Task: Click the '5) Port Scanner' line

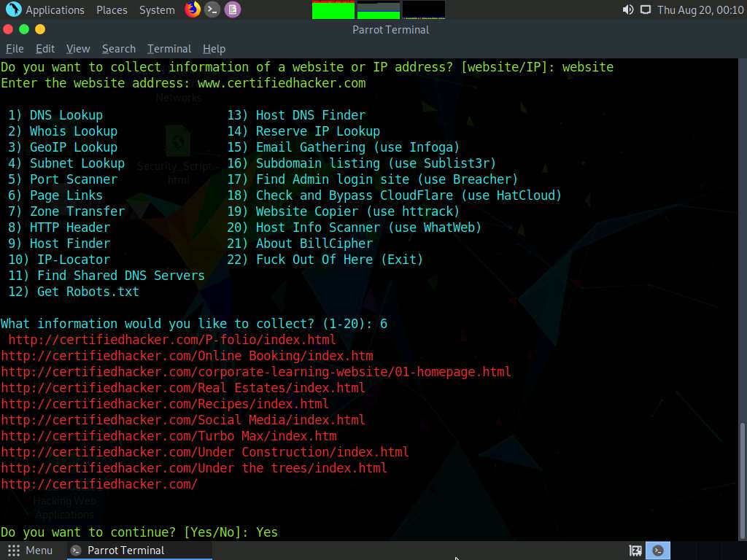Action: [63, 179]
